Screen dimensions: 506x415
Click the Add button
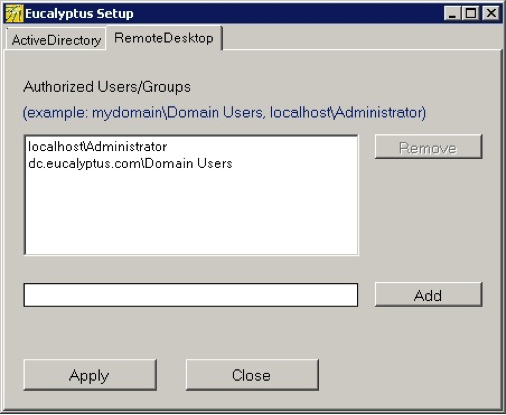pos(428,295)
